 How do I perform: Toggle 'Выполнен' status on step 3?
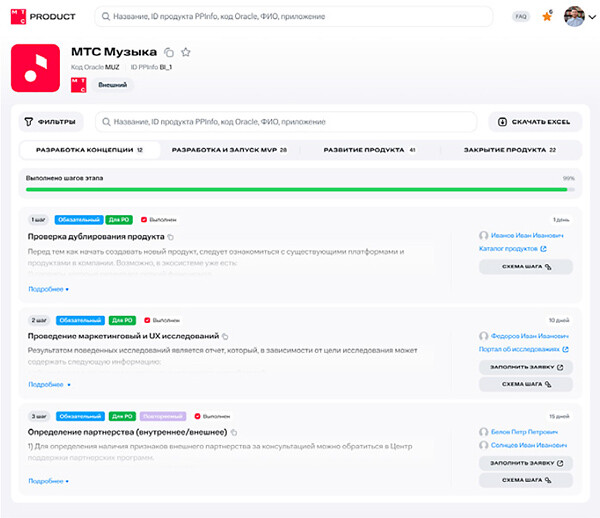coord(197,415)
